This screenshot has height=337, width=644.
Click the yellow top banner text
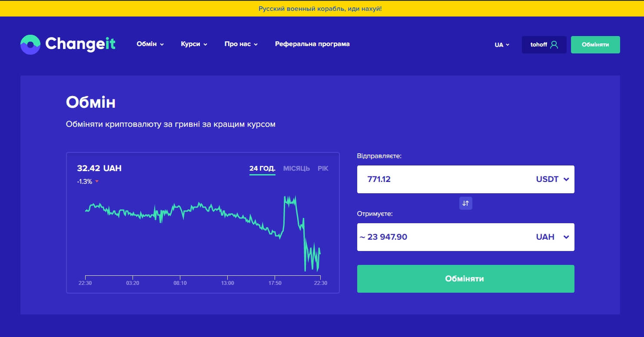(x=320, y=9)
